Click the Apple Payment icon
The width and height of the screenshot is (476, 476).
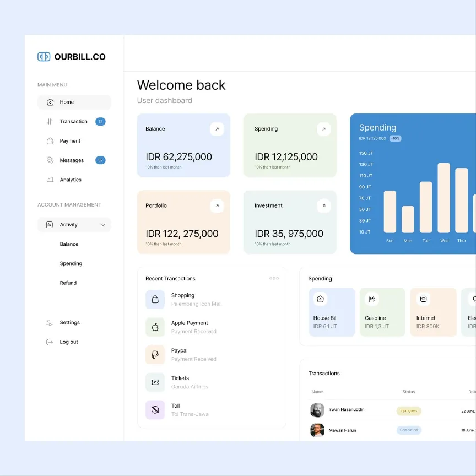[155, 327]
